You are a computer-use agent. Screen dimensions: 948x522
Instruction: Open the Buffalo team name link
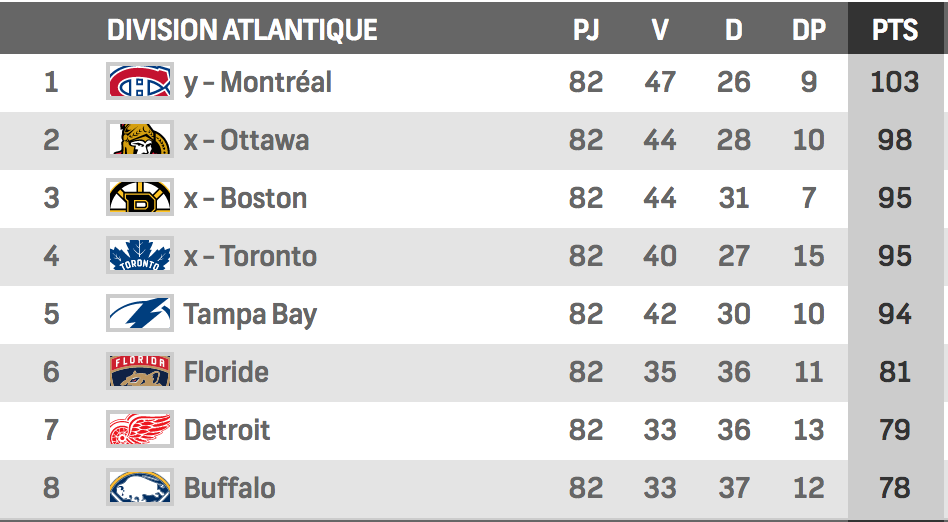(x=230, y=488)
